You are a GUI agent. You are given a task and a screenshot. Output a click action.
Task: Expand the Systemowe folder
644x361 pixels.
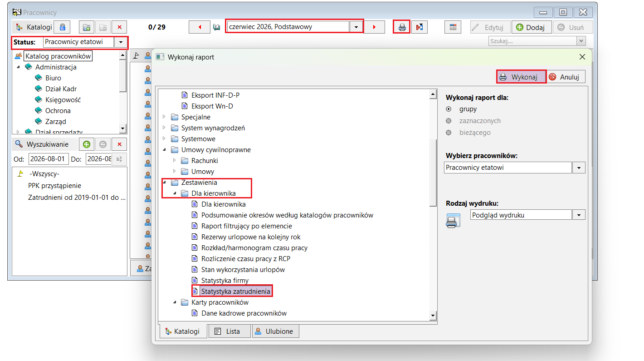(x=164, y=139)
